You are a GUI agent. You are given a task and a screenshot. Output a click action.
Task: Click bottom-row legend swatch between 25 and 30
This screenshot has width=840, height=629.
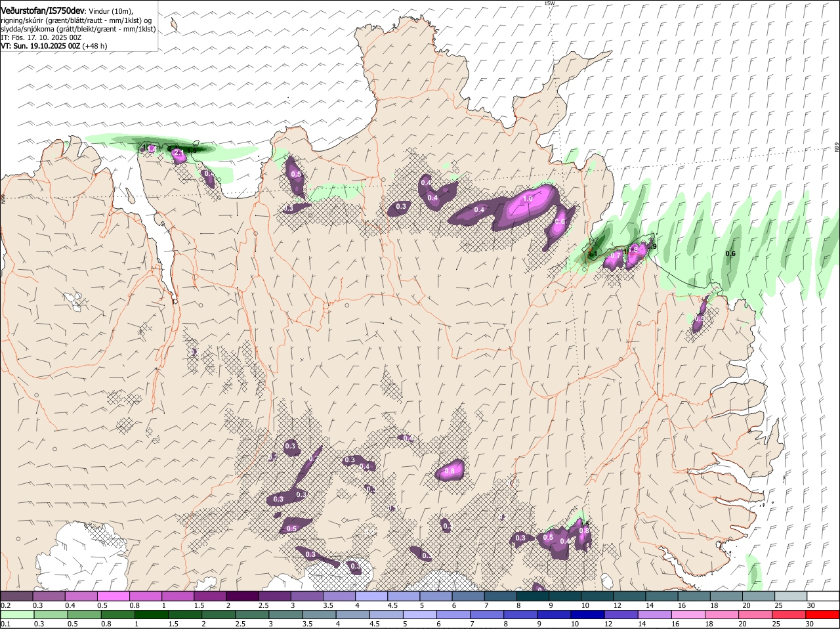(787, 614)
